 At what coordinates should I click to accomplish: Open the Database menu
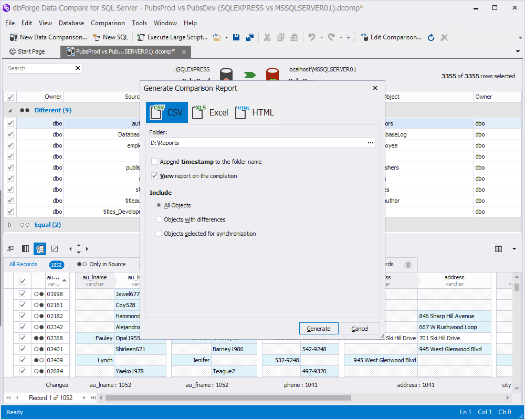click(71, 23)
